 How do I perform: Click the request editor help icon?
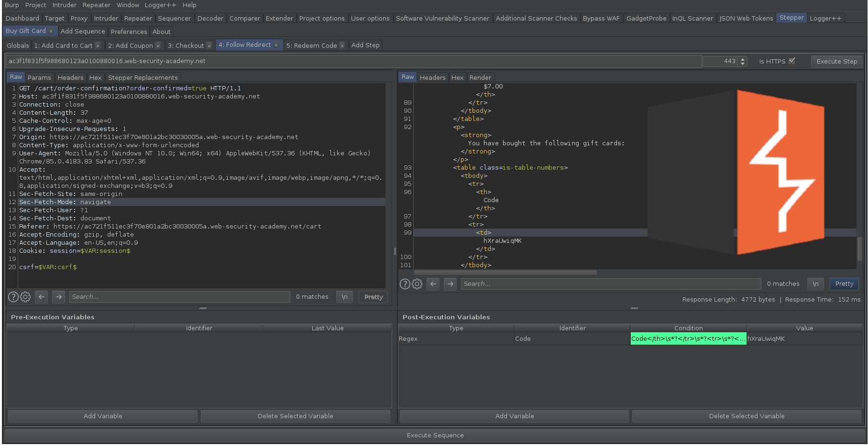(13, 296)
